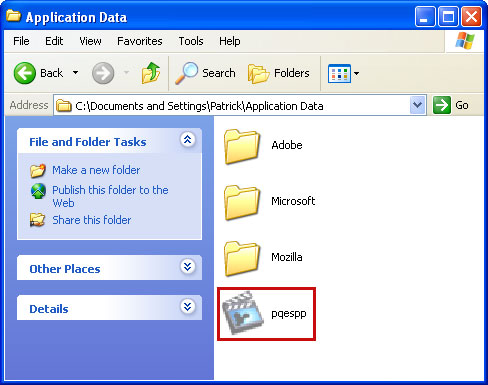Click the green Back arrow button
The height and width of the screenshot is (385, 488).
(24, 73)
